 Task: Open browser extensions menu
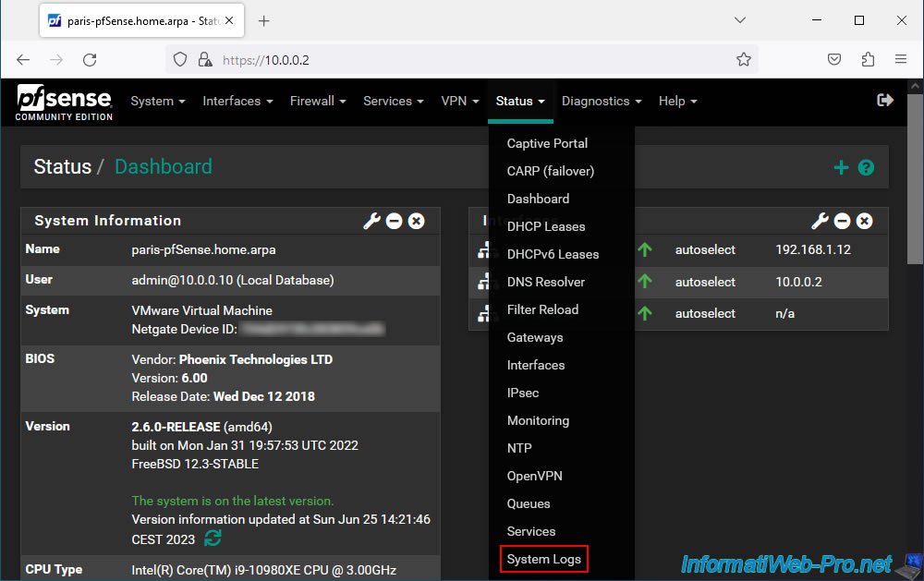tap(868, 59)
